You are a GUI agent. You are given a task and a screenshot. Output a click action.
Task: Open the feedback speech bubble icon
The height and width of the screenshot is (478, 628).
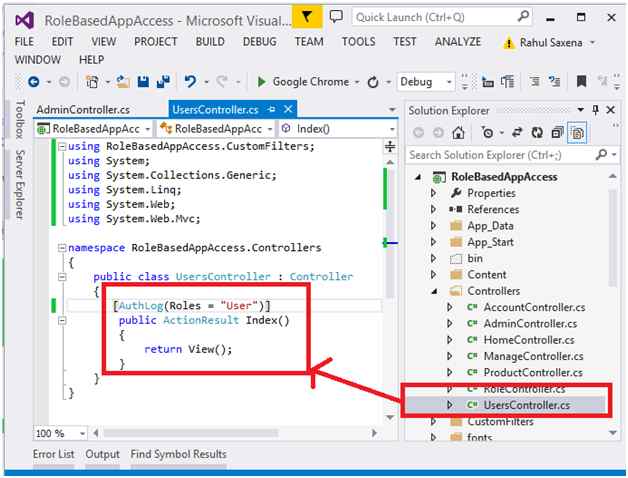click(x=336, y=16)
